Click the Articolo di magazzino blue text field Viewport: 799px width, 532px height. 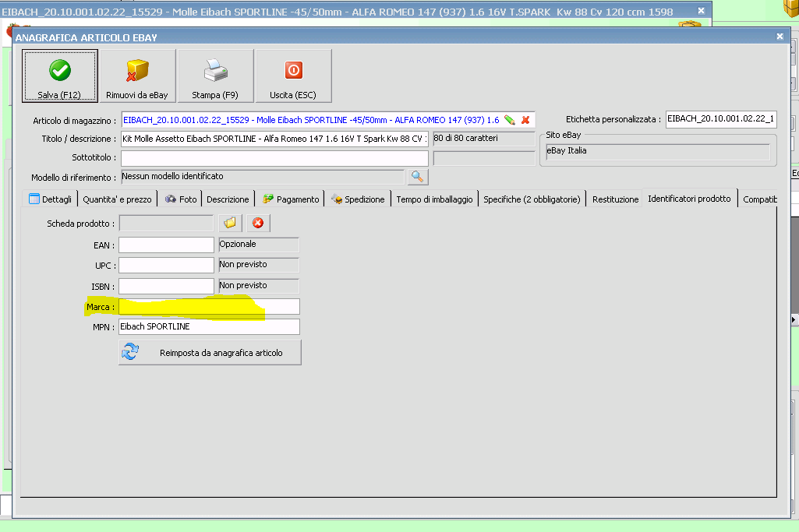click(312, 120)
